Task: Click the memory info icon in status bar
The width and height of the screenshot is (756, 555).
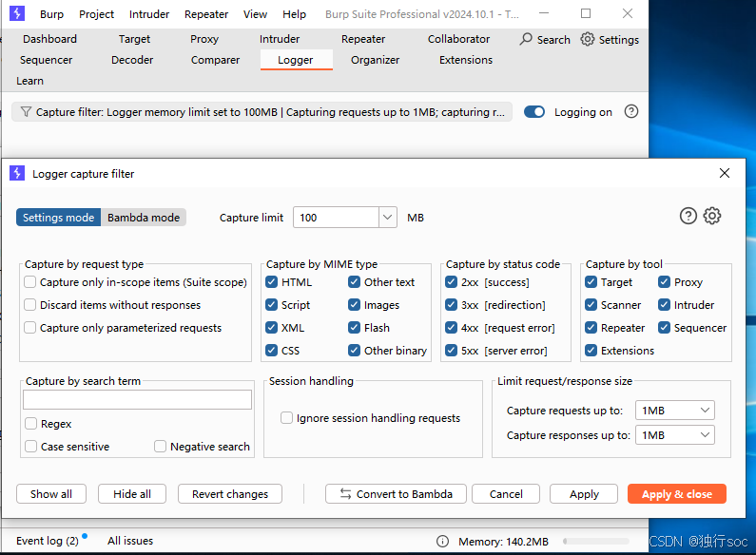Action: point(442,542)
